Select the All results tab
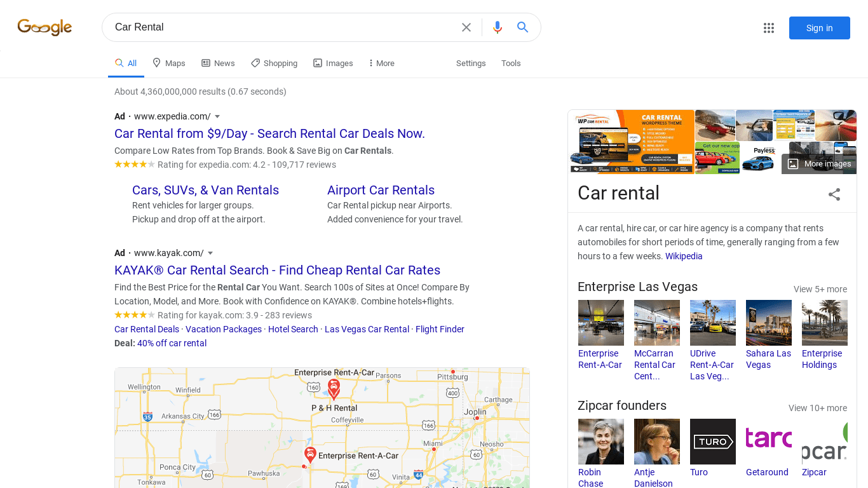 126,64
